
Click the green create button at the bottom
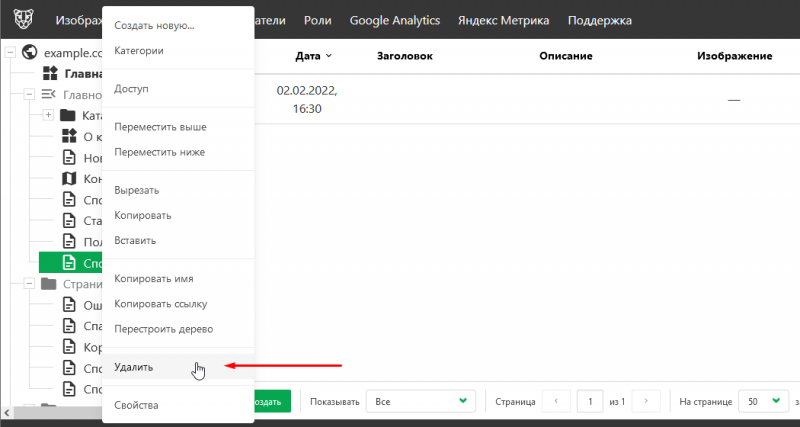tap(270, 401)
